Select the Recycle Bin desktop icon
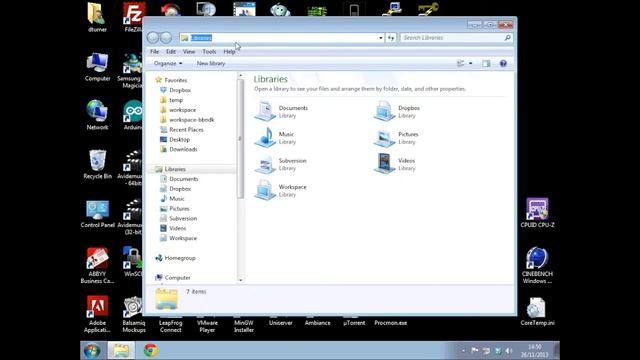This screenshot has width=640, height=360. [97, 164]
